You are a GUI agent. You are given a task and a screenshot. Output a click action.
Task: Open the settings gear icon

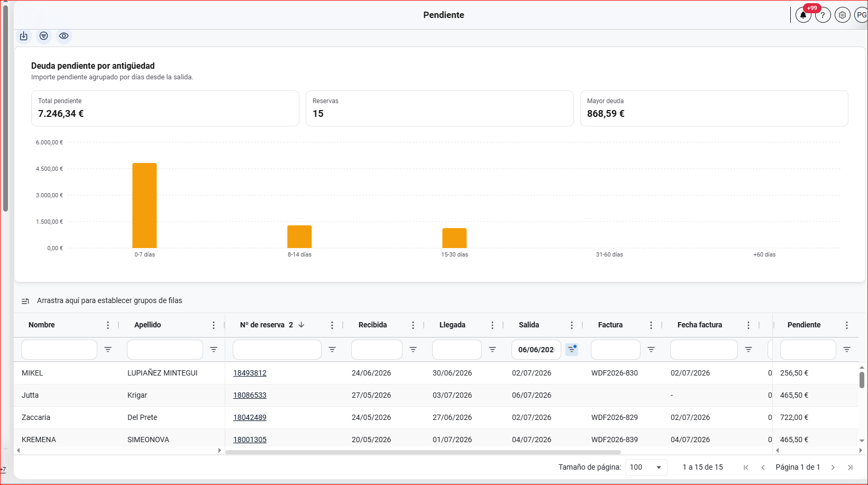click(843, 15)
